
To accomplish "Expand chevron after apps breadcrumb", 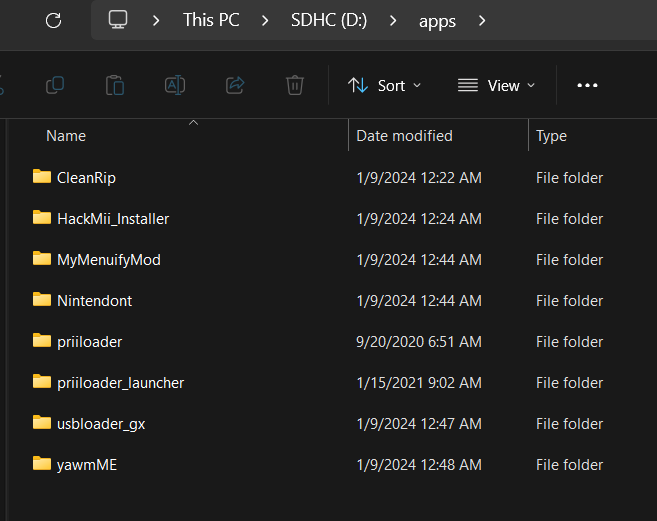I will [482, 20].
